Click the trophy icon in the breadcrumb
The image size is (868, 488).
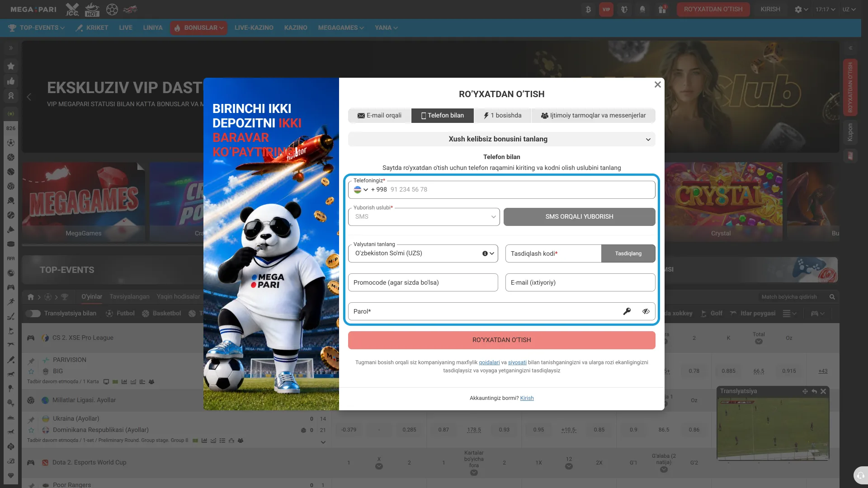coord(65,297)
